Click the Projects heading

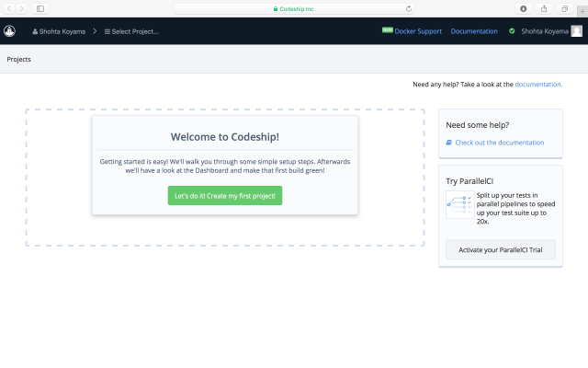click(18, 59)
